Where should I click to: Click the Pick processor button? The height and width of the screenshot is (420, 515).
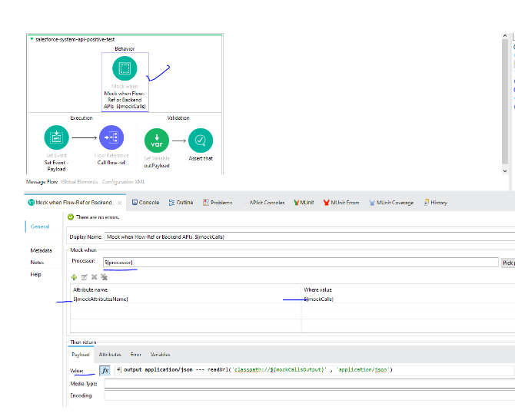[x=508, y=263]
